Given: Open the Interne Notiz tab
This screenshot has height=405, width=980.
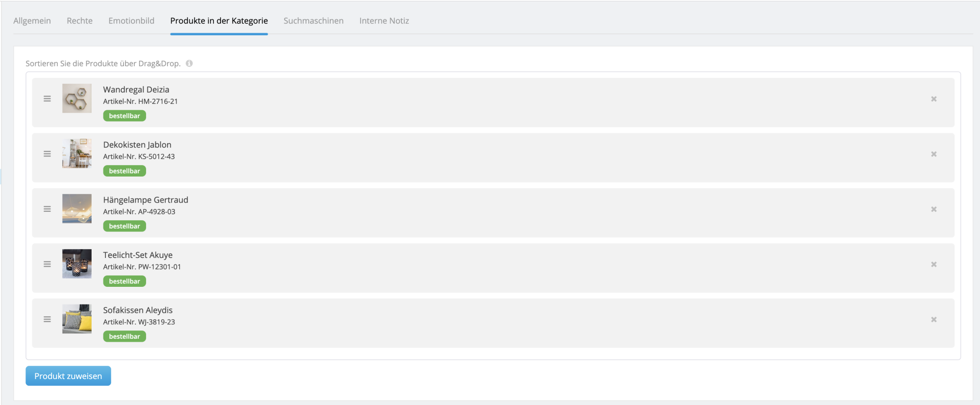Looking at the screenshot, I should tap(384, 21).
